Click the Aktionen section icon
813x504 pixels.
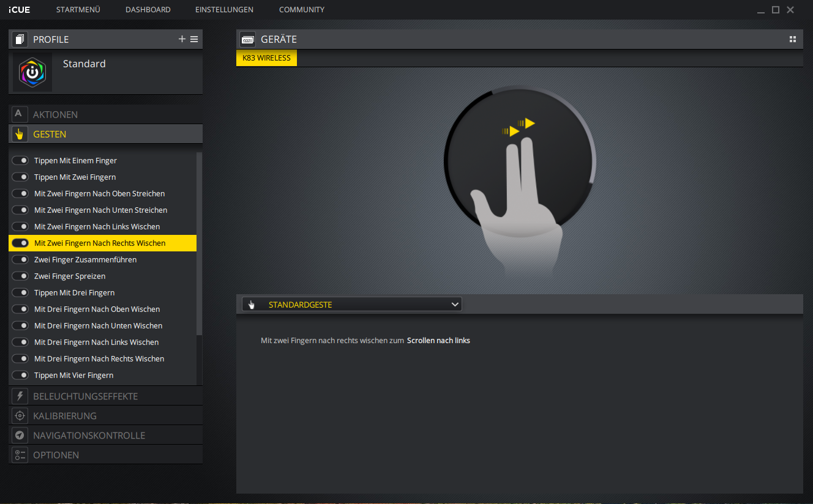20,114
